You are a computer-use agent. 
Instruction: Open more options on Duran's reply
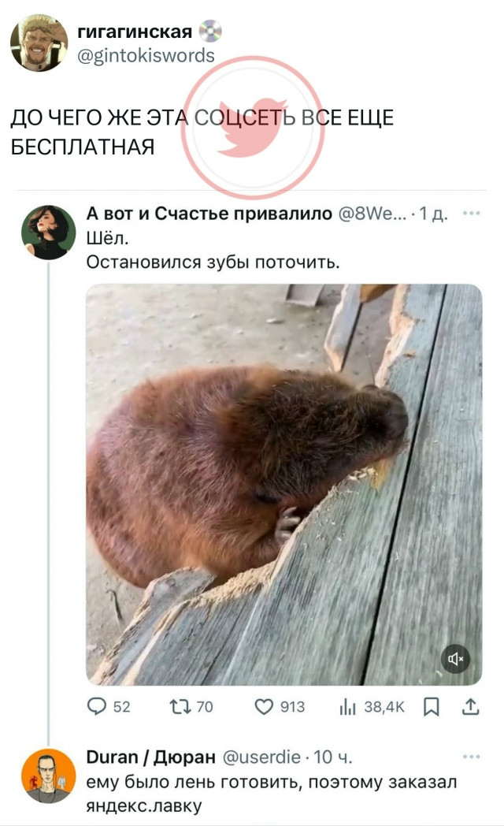point(471,757)
